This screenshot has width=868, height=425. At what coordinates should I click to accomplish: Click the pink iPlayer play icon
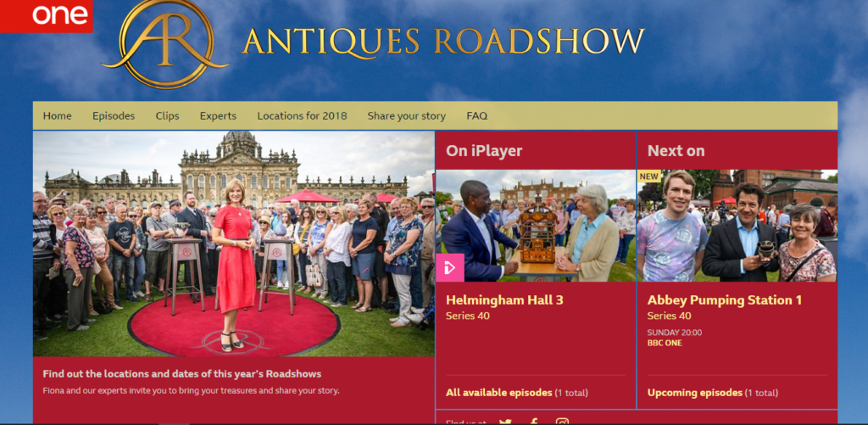pos(449,267)
